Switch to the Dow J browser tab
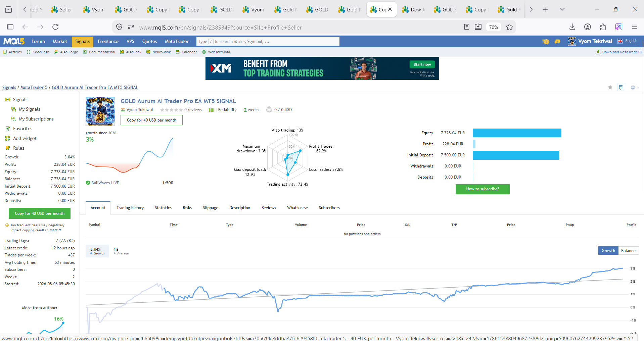The image size is (644, 341). (413, 10)
